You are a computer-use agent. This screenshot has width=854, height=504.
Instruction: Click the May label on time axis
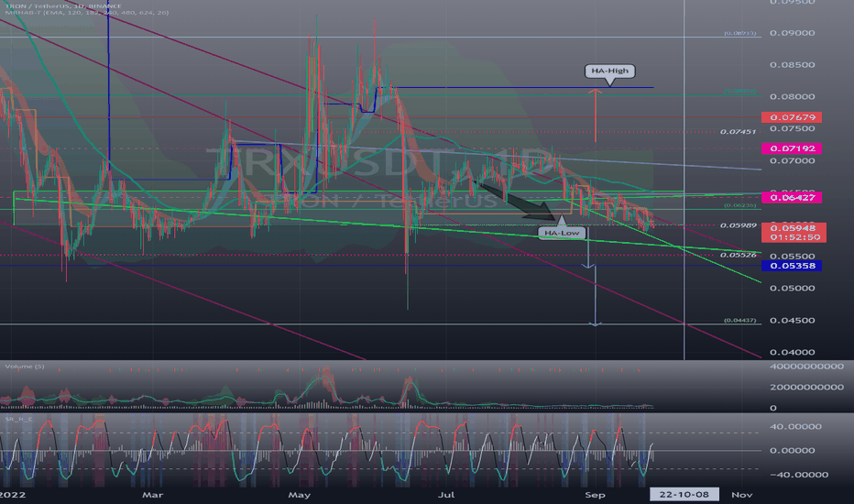click(x=299, y=495)
